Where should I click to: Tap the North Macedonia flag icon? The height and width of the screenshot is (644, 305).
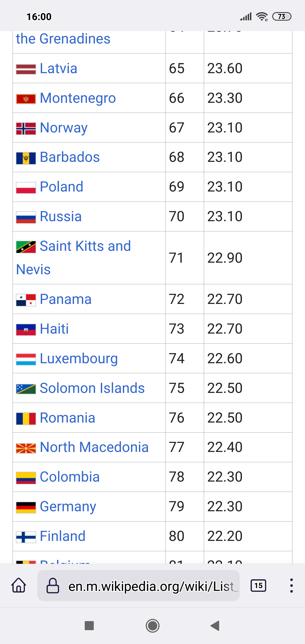tap(26, 448)
